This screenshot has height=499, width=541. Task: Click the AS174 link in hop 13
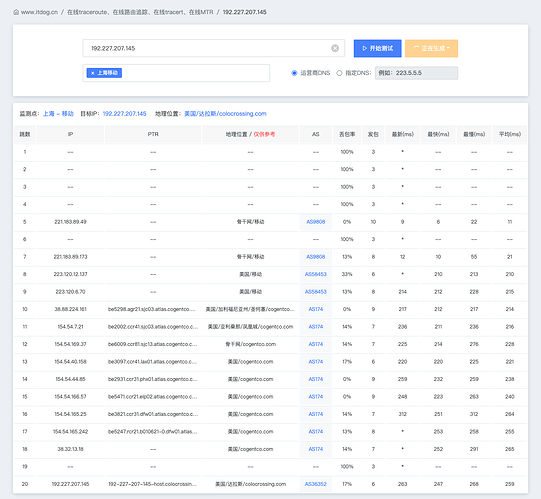tap(316, 362)
